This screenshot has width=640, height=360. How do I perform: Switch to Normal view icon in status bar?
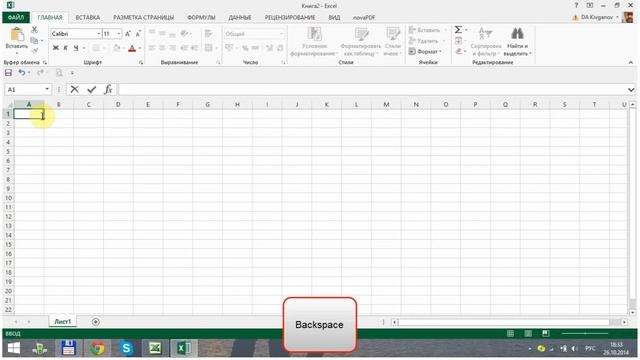510,333
